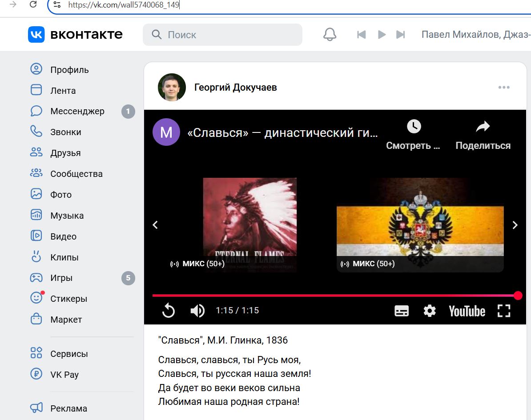Click the Музыка sidebar icon

pyautogui.click(x=36, y=215)
